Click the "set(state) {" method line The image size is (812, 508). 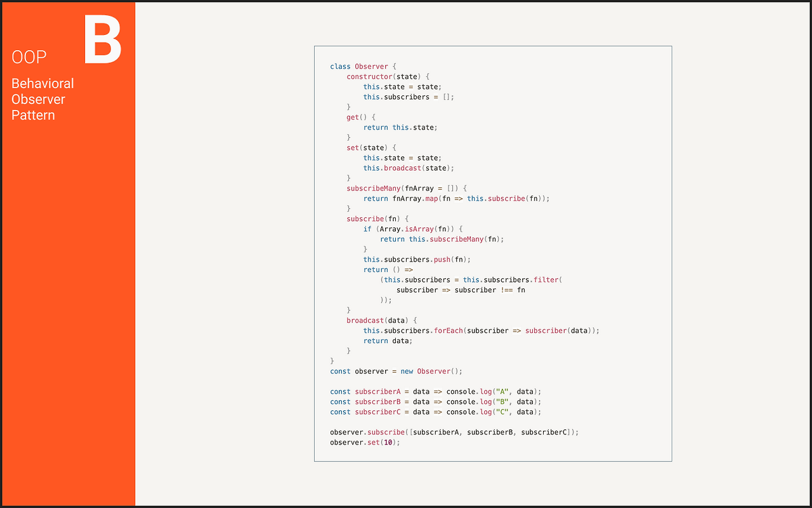371,148
